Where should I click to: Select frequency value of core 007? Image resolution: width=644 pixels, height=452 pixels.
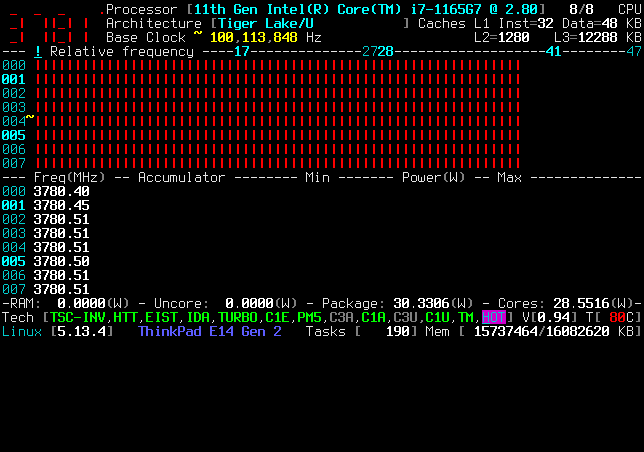pos(61,289)
